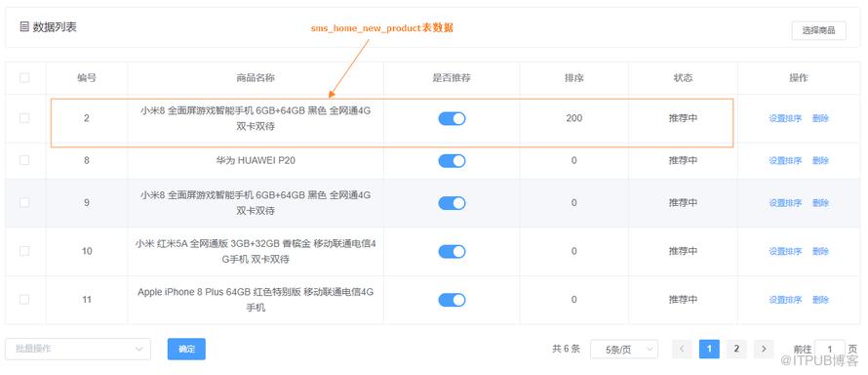Click the 确定 button
Image resolution: width=868 pixels, height=375 pixels.
[x=186, y=349]
